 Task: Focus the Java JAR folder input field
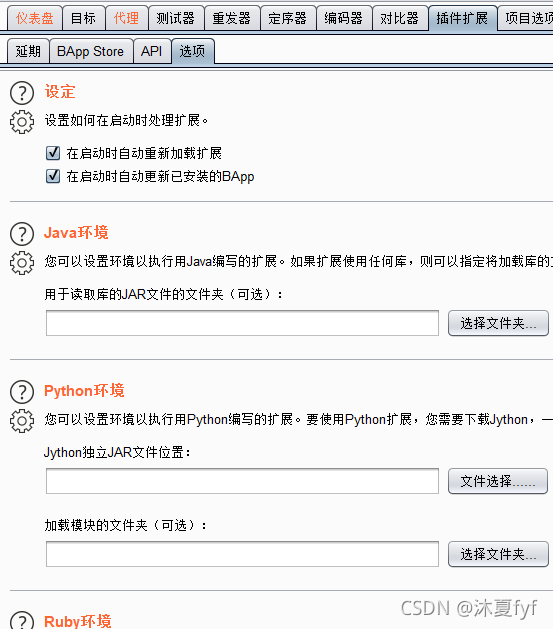coord(242,323)
